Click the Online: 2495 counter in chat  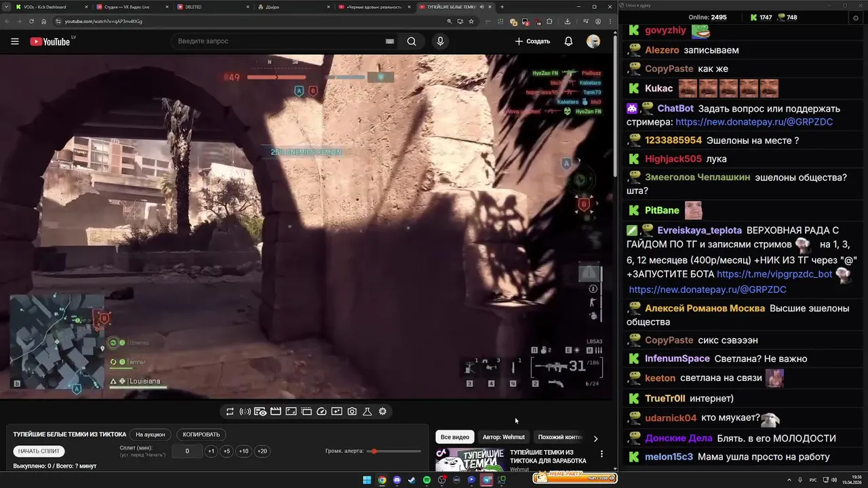tap(707, 17)
